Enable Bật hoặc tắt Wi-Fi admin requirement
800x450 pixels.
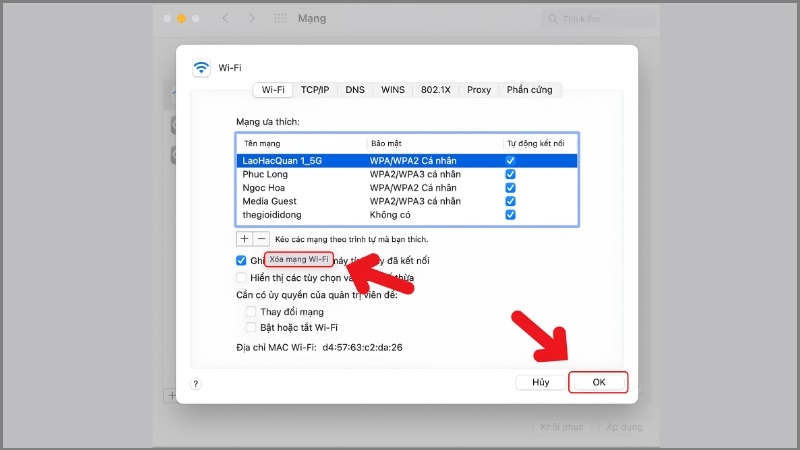click(251, 327)
